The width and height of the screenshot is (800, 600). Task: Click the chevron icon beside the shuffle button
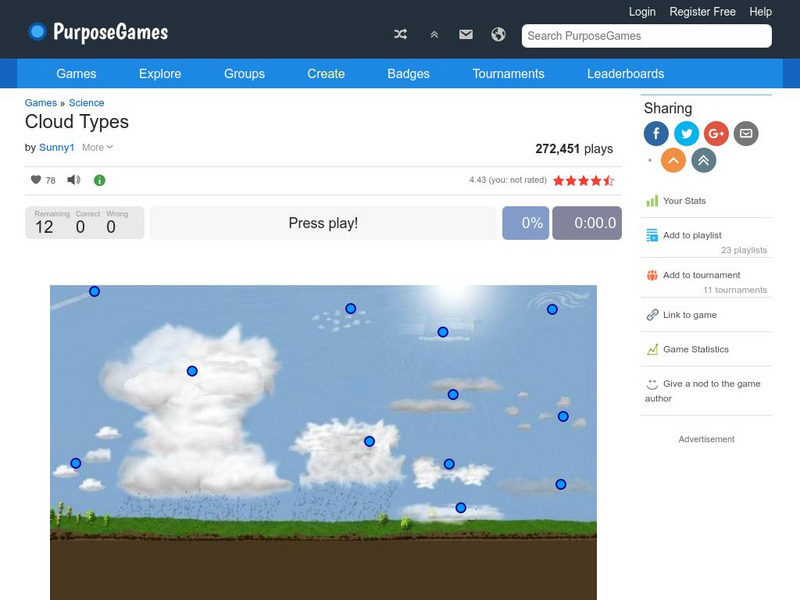pyautogui.click(x=433, y=33)
